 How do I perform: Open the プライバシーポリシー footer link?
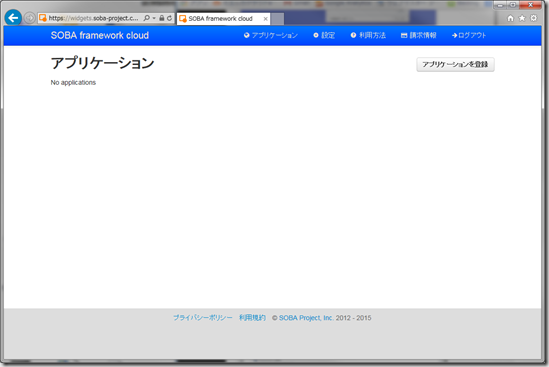203,318
